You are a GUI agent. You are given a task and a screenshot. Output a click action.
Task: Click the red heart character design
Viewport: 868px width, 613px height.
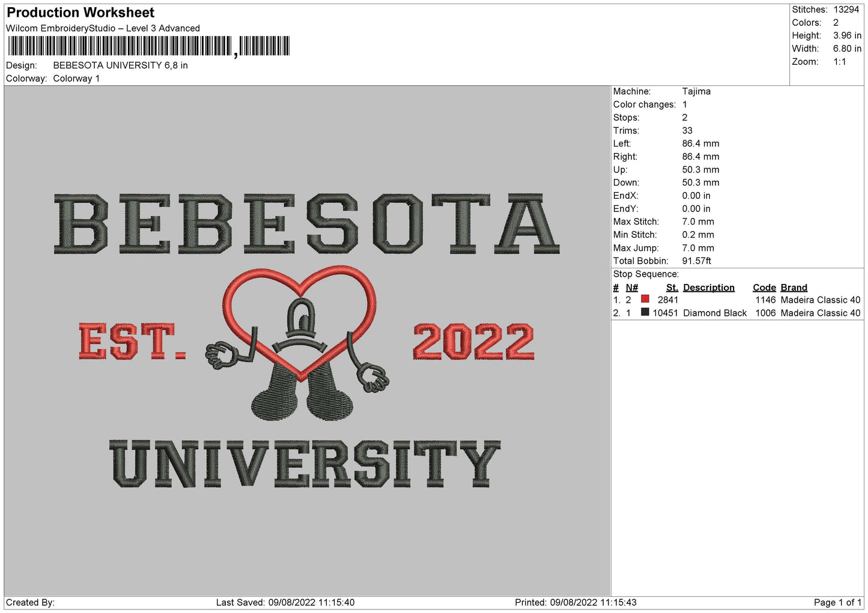click(x=298, y=343)
